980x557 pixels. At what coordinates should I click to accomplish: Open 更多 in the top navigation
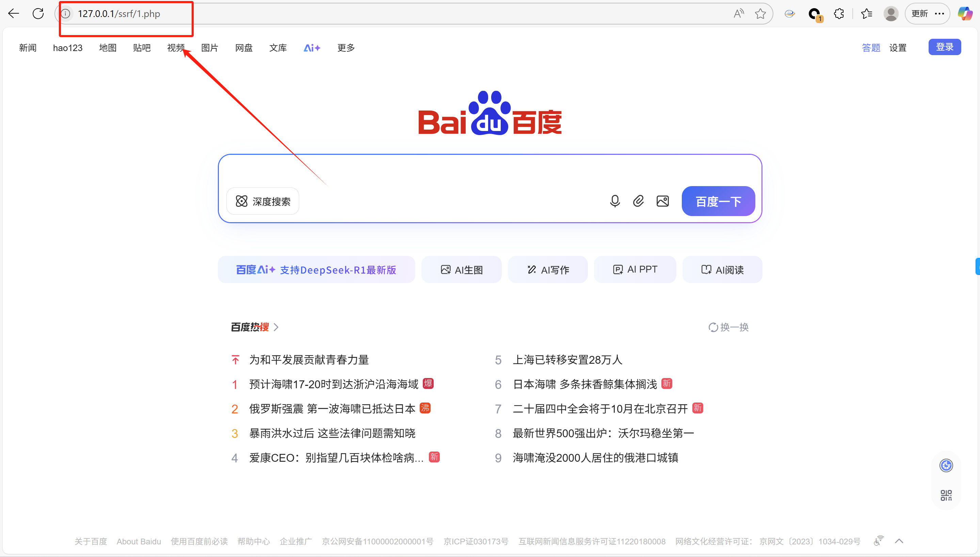click(346, 48)
